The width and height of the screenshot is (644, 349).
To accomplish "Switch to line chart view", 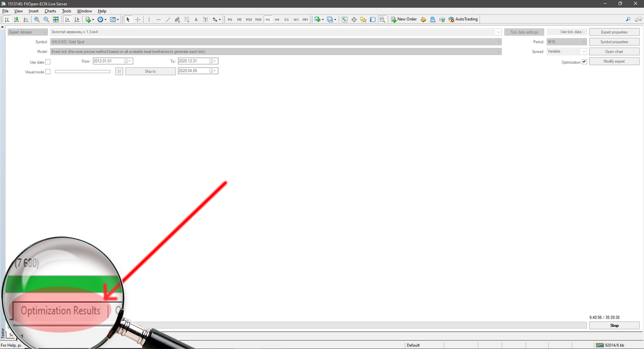I will [26, 19].
